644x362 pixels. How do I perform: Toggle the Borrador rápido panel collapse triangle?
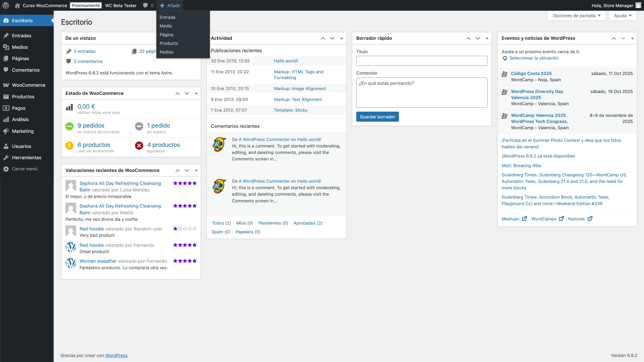coord(487,38)
